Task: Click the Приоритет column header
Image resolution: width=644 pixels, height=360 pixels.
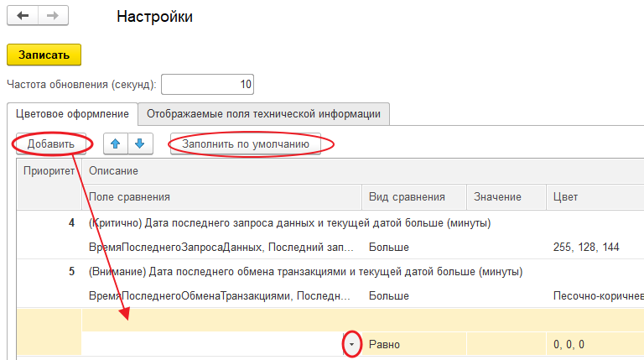Action: tap(47, 171)
